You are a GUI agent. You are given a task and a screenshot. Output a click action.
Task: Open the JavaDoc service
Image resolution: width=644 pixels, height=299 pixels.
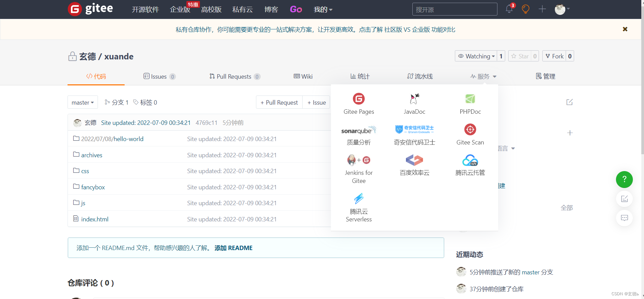[414, 104]
